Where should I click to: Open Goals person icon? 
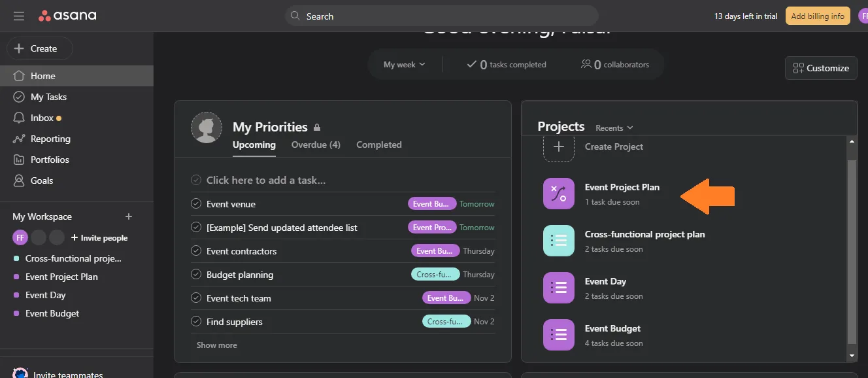(19, 180)
